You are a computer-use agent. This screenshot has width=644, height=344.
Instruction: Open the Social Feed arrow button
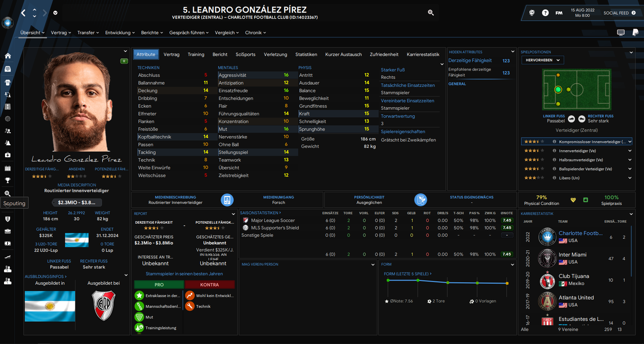pyautogui.click(x=633, y=13)
